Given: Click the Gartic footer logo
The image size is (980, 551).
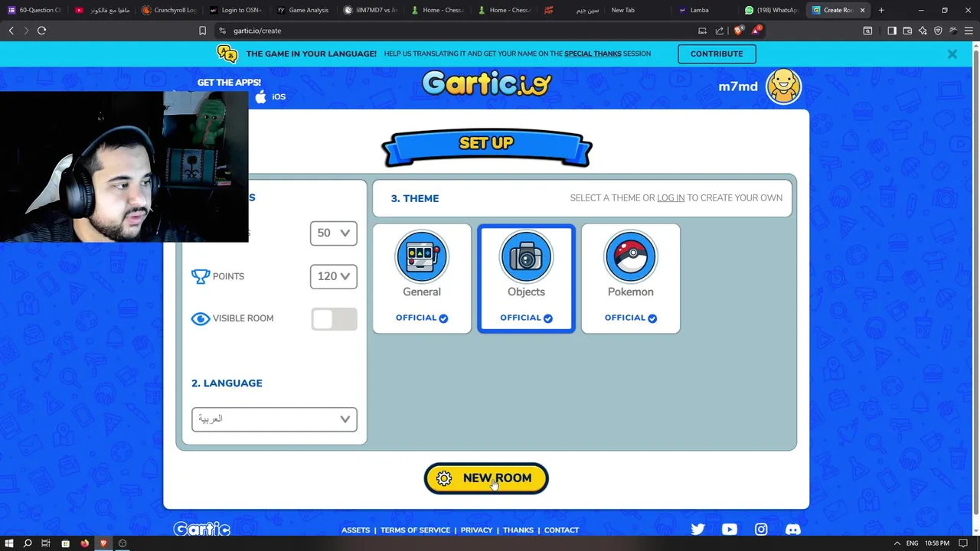Looking at the screenshot, I should pyautogui.click(x=201, y=529).
